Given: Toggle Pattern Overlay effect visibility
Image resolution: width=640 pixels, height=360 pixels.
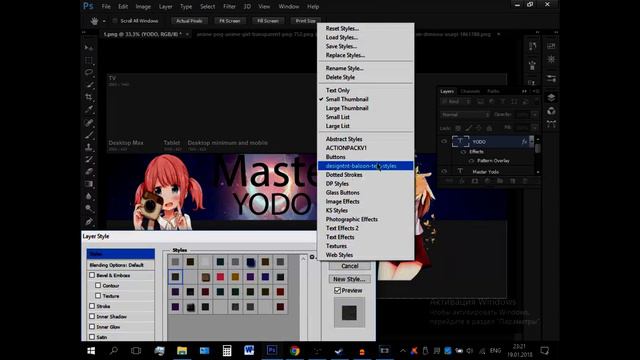Looking at the screenshot, I should tap(471, 161).
